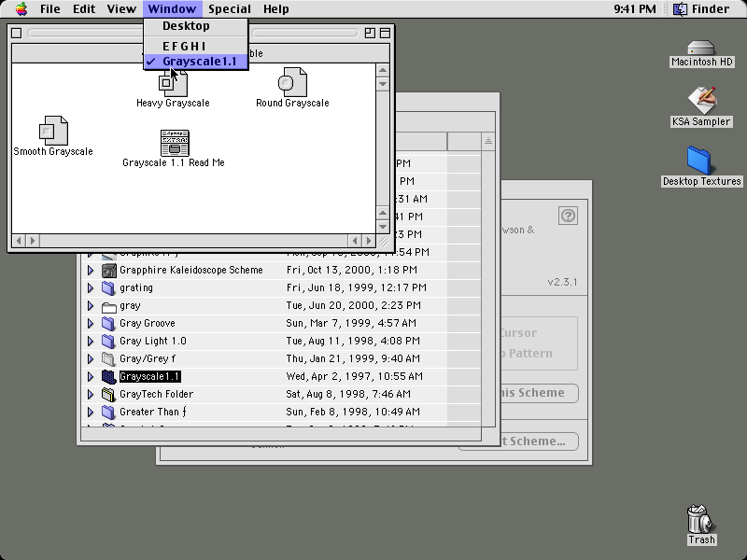The height and width of the screenshot is (560, 747).
Task: Open the Special menu
Action: [229, 9]
